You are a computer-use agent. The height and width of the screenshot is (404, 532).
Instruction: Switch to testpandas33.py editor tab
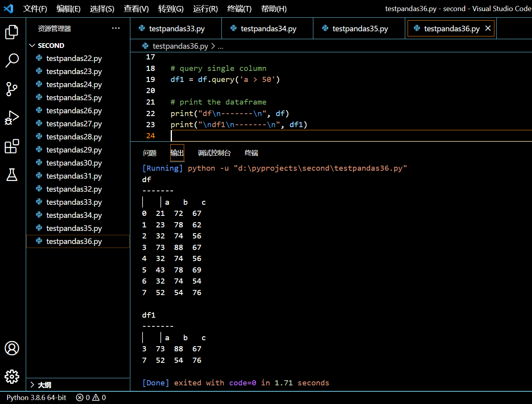tap(176, 29)
